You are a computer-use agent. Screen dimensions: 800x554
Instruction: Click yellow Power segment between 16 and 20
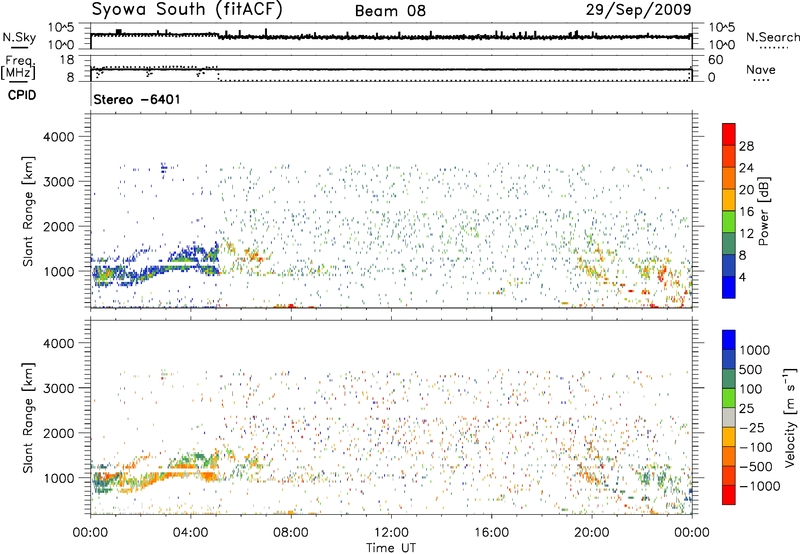[729, 200]
